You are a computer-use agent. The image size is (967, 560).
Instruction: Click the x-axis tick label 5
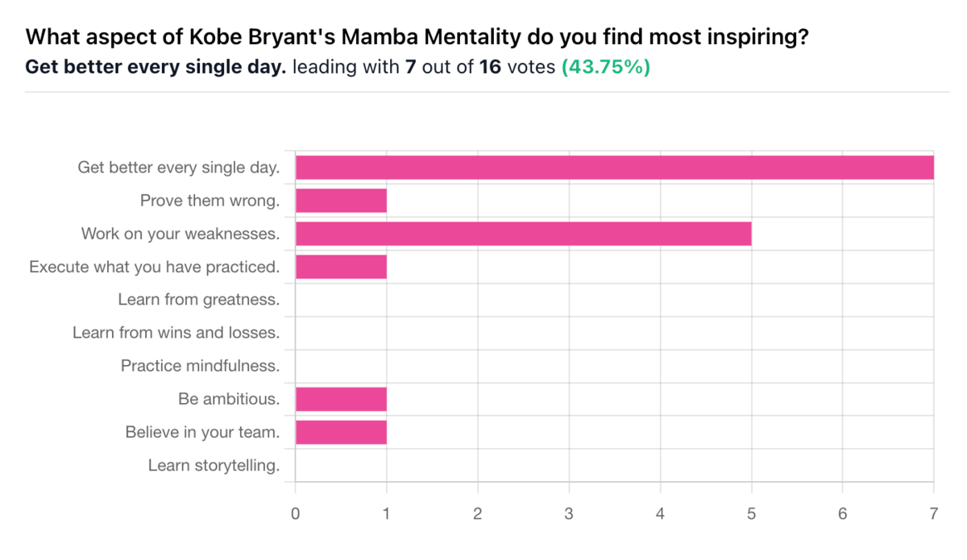click(752, 514)
